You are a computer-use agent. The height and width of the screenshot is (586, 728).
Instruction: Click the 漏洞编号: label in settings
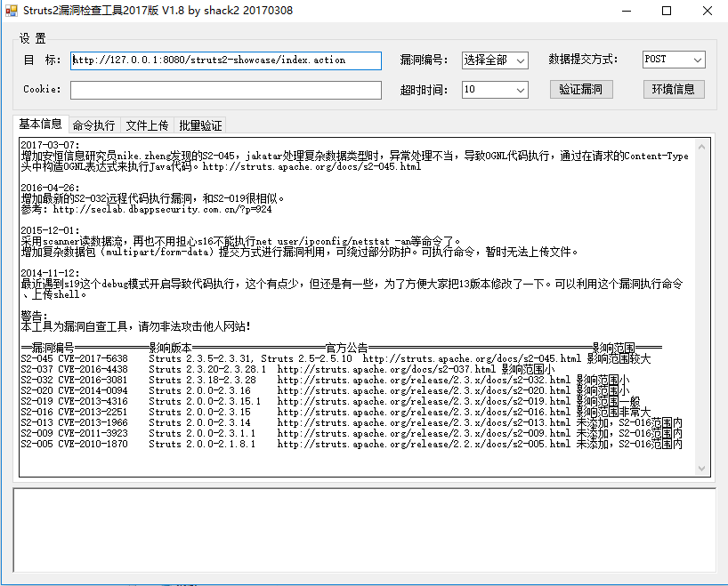point(424,60)
